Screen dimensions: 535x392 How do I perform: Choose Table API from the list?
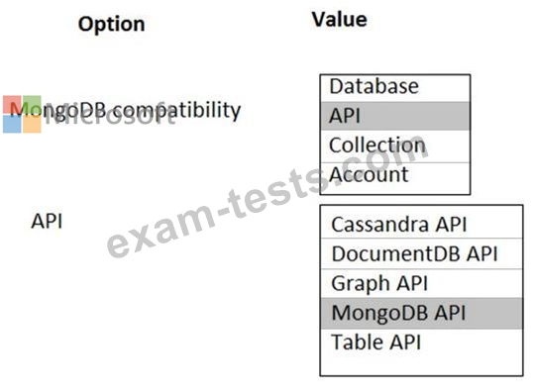coord(421,343)
